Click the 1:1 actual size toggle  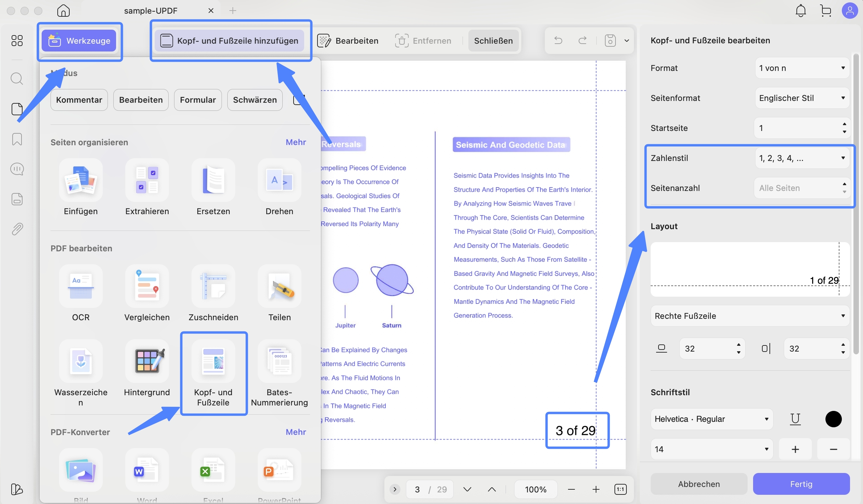coord(620,489)
